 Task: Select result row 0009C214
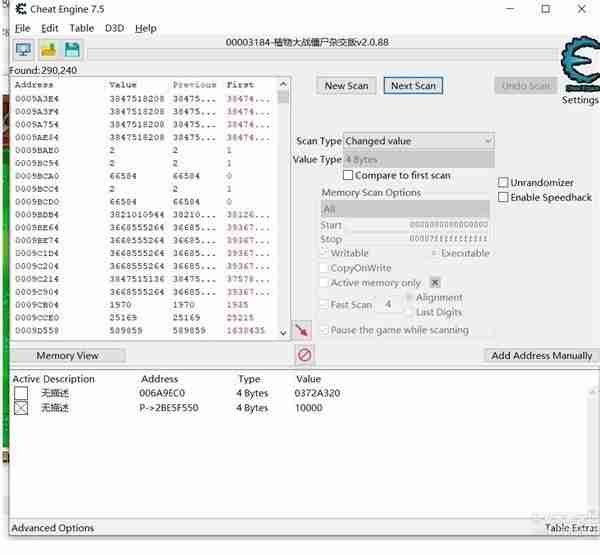click(x=144, y=279)
